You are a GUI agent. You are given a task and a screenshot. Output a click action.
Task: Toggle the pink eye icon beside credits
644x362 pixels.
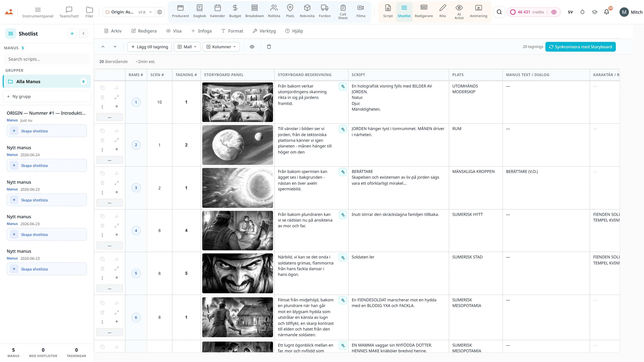pos(554,12)
